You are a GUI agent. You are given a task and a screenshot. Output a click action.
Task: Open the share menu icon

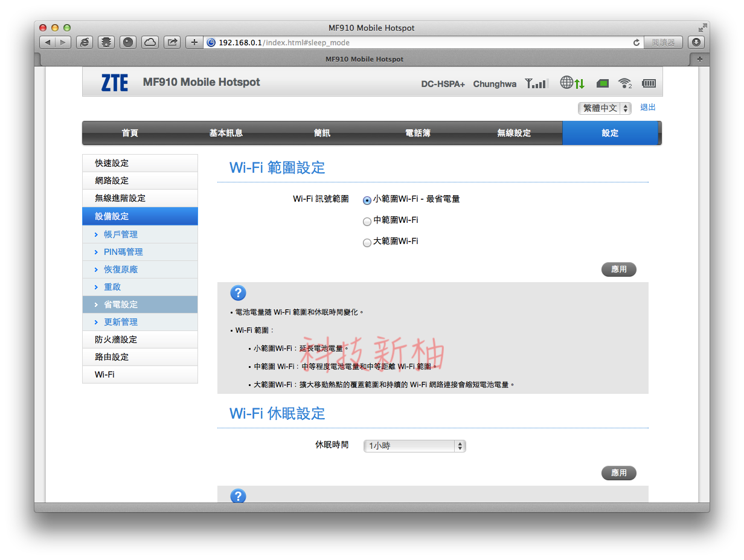pos(172,42)
